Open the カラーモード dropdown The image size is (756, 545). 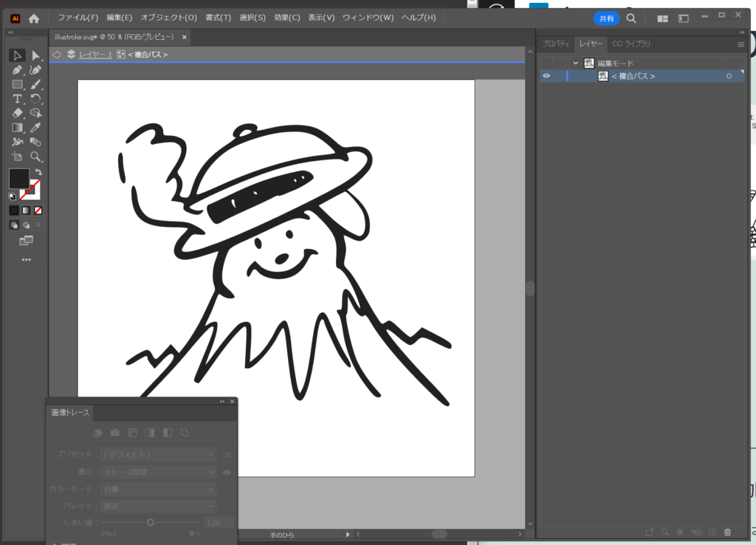pyautogui.click(x=159, y=489)
